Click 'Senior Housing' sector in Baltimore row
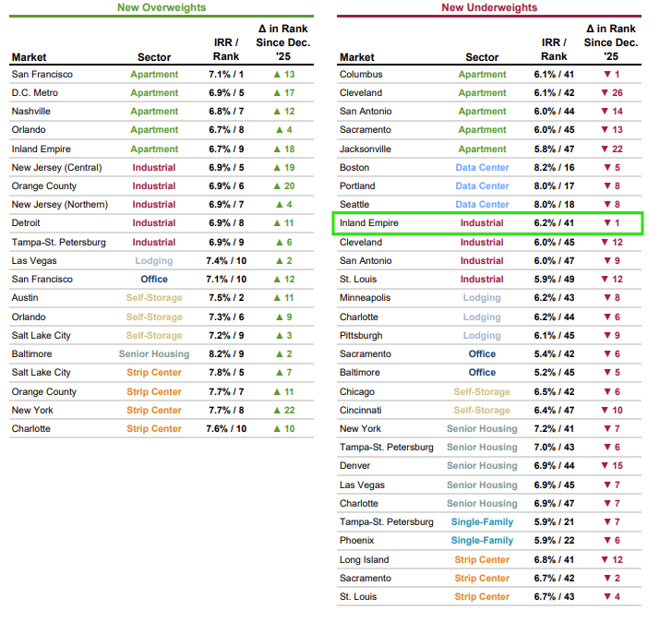 pyautogui.click(x=154, y=353)
